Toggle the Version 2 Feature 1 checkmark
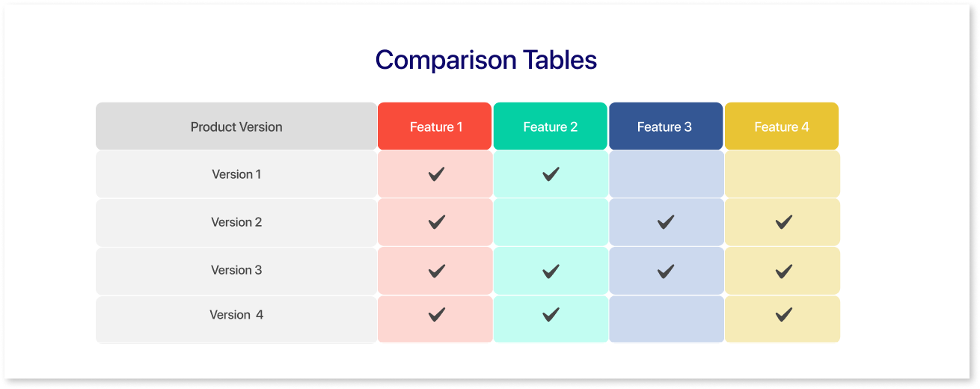This screenshot has height=389, width=980. pos(436,221)
